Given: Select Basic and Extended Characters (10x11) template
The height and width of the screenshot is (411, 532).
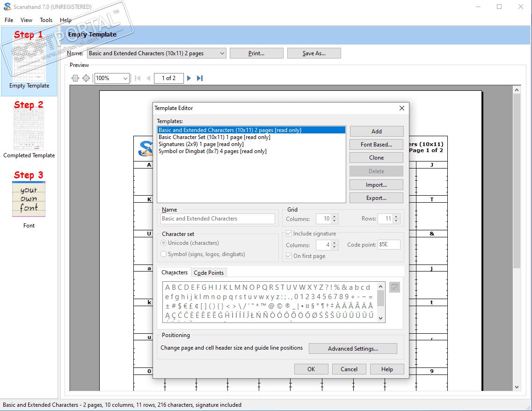Looking at the screenshot, I should 251,130.
